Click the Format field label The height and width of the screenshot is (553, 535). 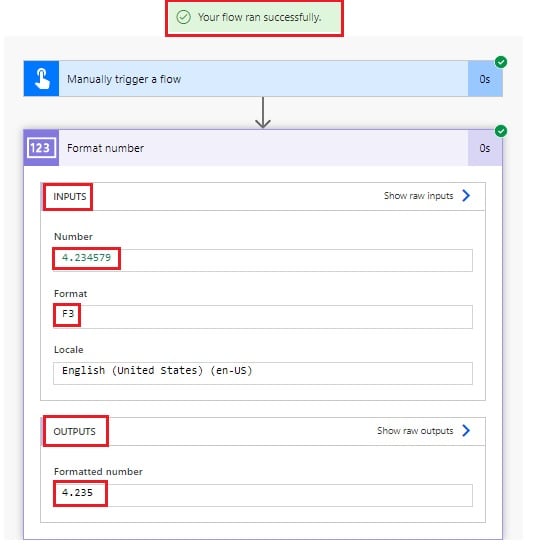[71, 293]
